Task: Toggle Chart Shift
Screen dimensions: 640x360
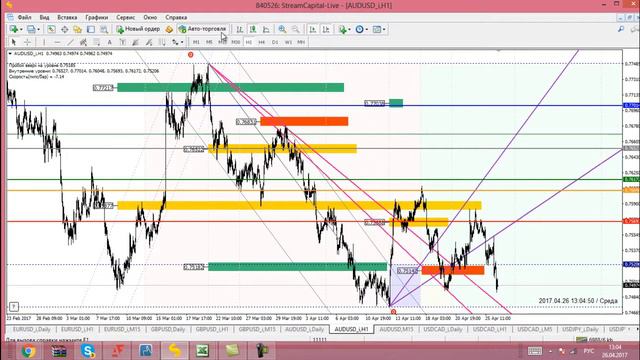Action: (x=326, y=29)
